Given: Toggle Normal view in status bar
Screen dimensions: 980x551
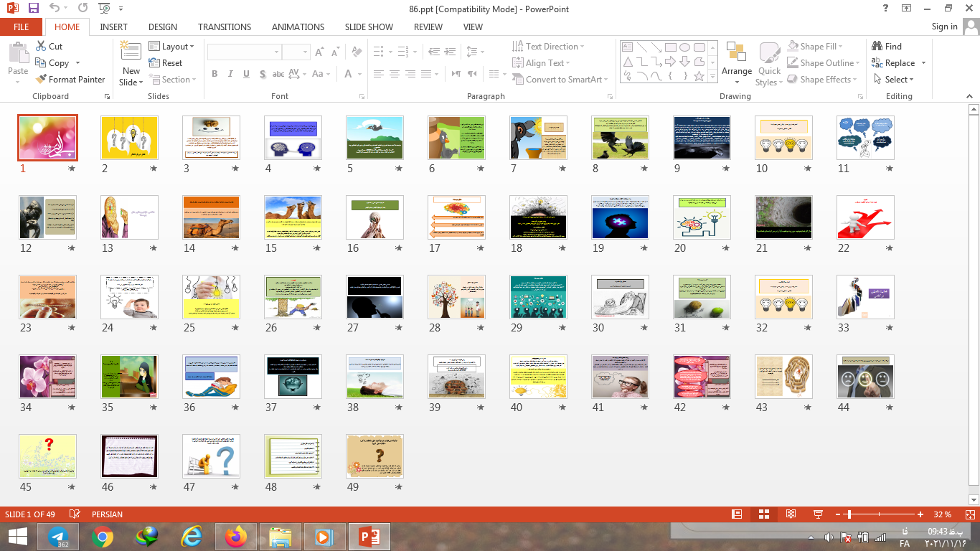Looking at the screenshot, I should coord(736,514).
